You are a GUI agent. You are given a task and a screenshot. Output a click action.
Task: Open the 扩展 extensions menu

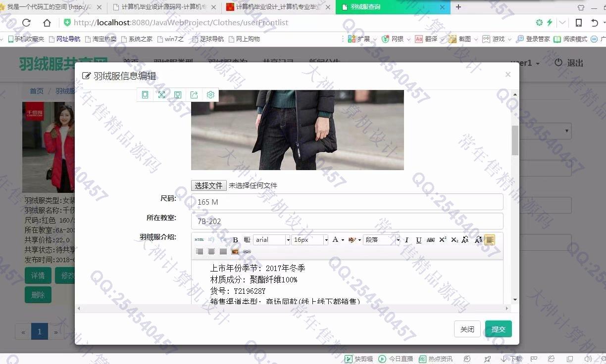coord(362,39)
